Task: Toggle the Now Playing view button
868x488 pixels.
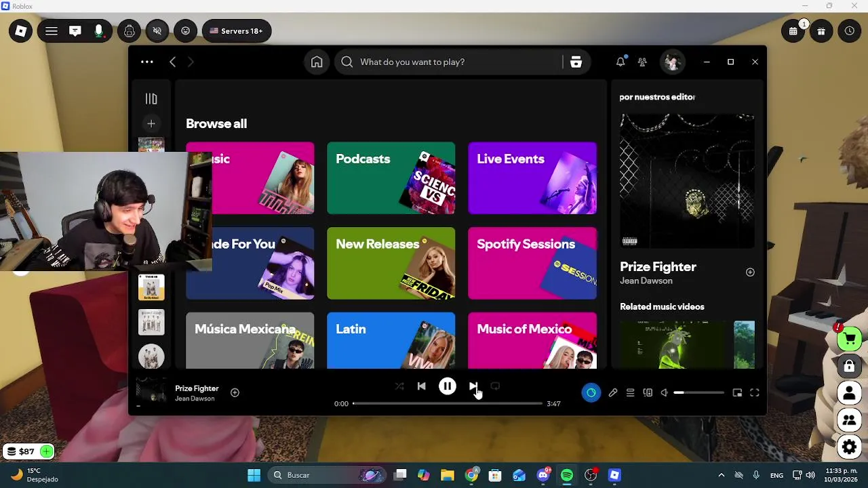Action: pyautogui.click(x=591, y=392)
